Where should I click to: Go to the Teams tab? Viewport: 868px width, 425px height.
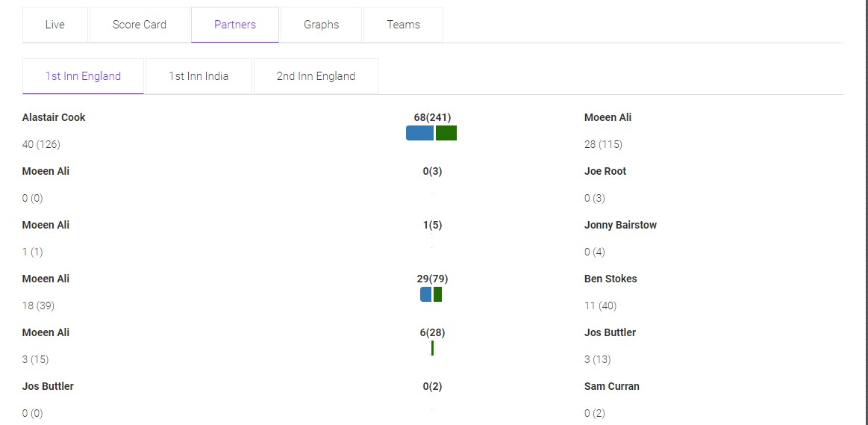click(403, 25)
